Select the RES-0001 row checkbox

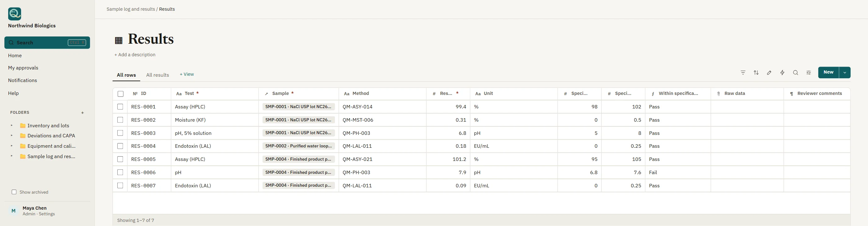click(120, 107)
